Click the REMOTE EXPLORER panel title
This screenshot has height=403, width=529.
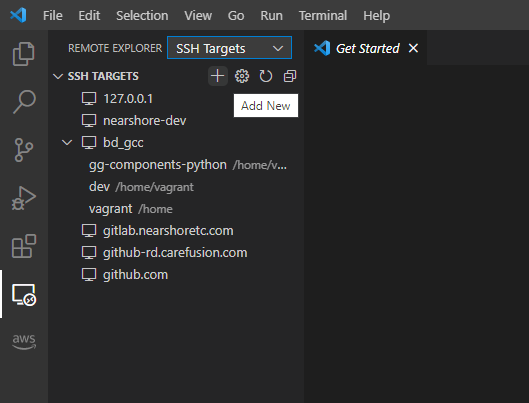pyautogui.click(x=115, y=48)
